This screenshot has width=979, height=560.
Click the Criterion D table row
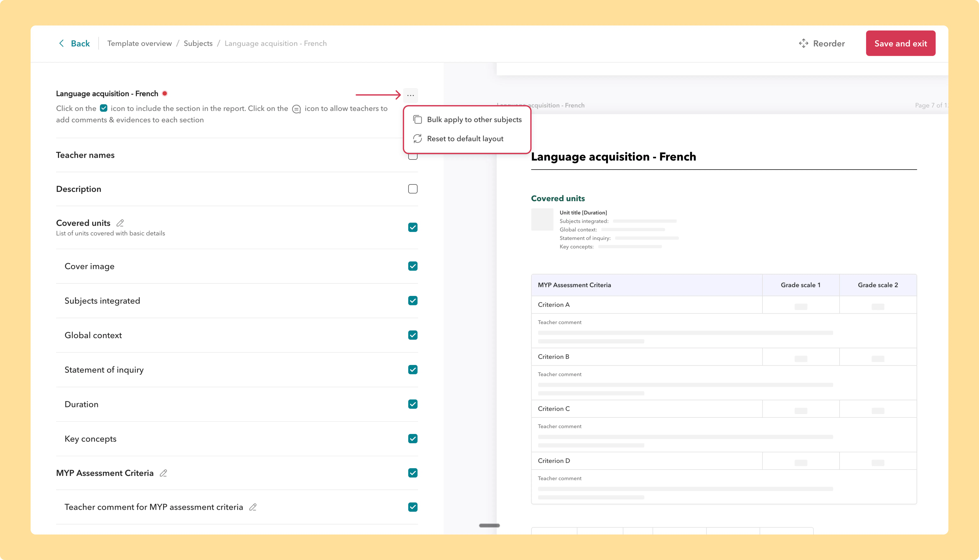pyautogui.click(x=724, y=461)
